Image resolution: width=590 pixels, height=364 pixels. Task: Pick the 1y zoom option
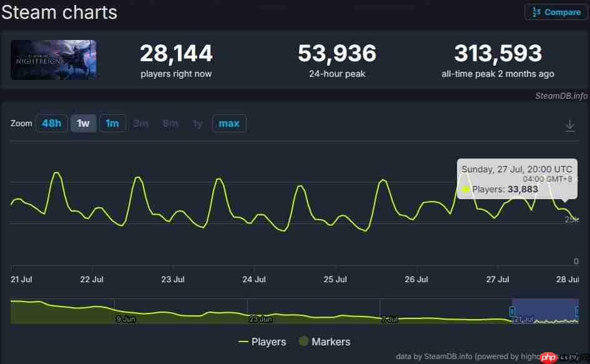coord(197,124)
